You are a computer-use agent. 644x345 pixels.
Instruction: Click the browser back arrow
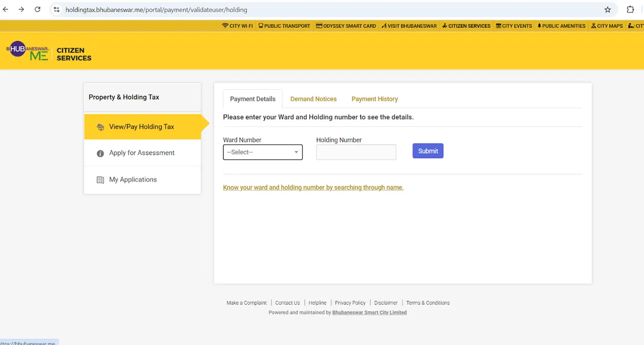[x=6, y=10]
